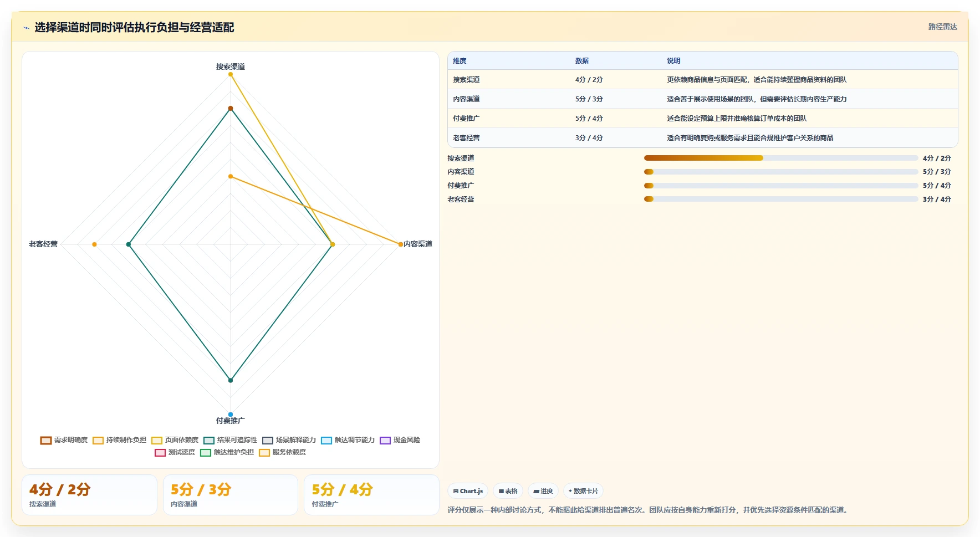Viewport: 980px width, 537px height.
Task: Toggle the 触达维护负担 legend entry
Action: point(227,452)
